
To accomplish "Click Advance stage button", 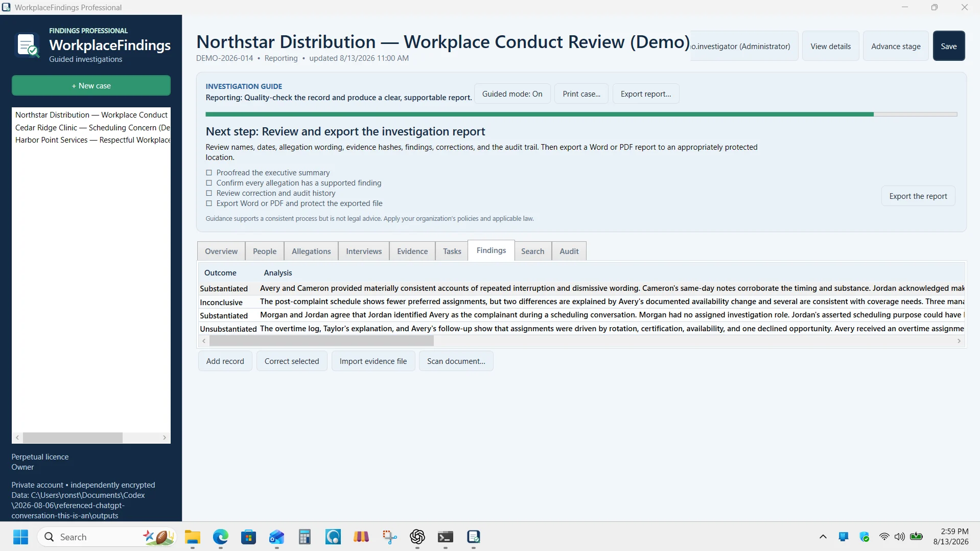I will point(896,46).
